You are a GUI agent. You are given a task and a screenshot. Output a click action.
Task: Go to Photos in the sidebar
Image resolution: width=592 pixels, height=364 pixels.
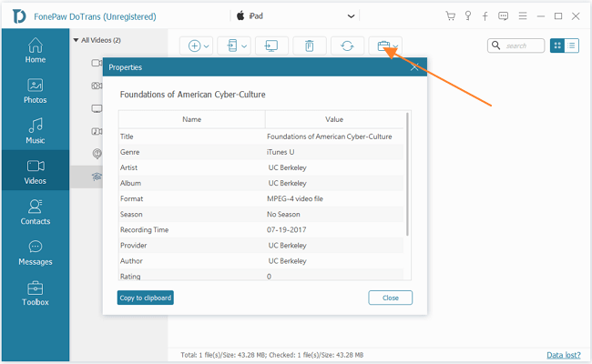click(36, 91)
